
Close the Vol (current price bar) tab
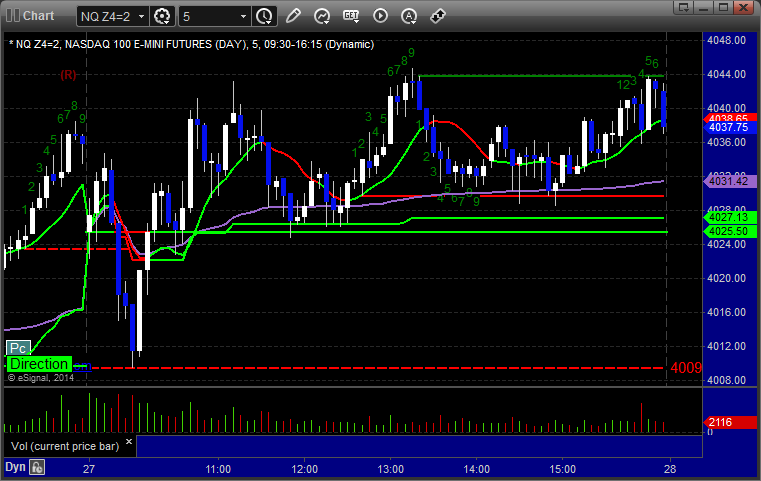pyautogui.click(x=129, y=442)
